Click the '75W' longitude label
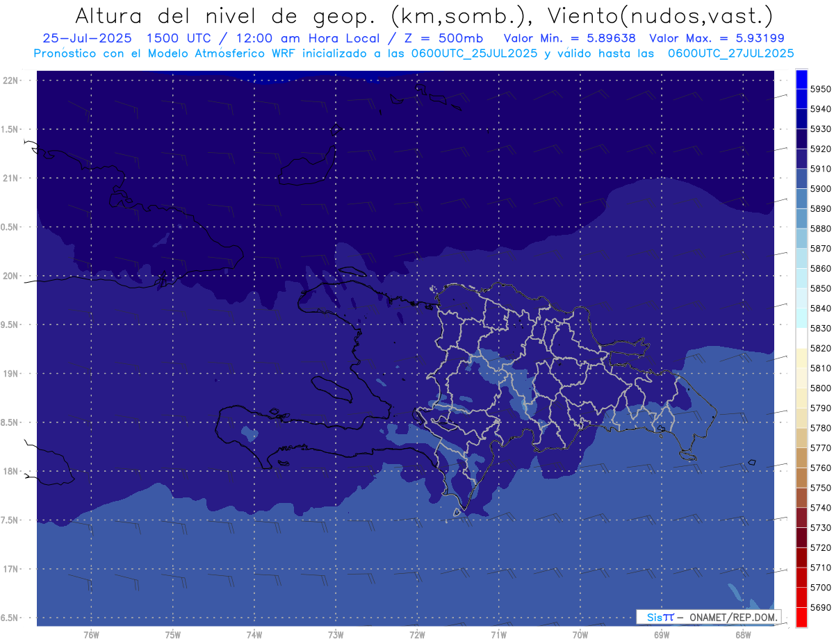This screenshot has height=644, width=834. [173, 634]
